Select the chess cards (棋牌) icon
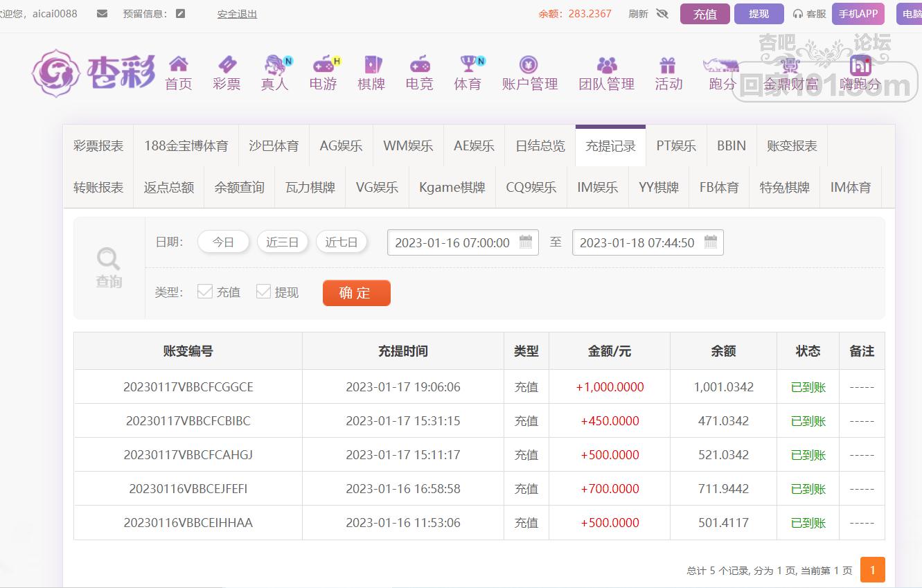Viewport: 922px width, 588px height. click(x=371, y=65)
